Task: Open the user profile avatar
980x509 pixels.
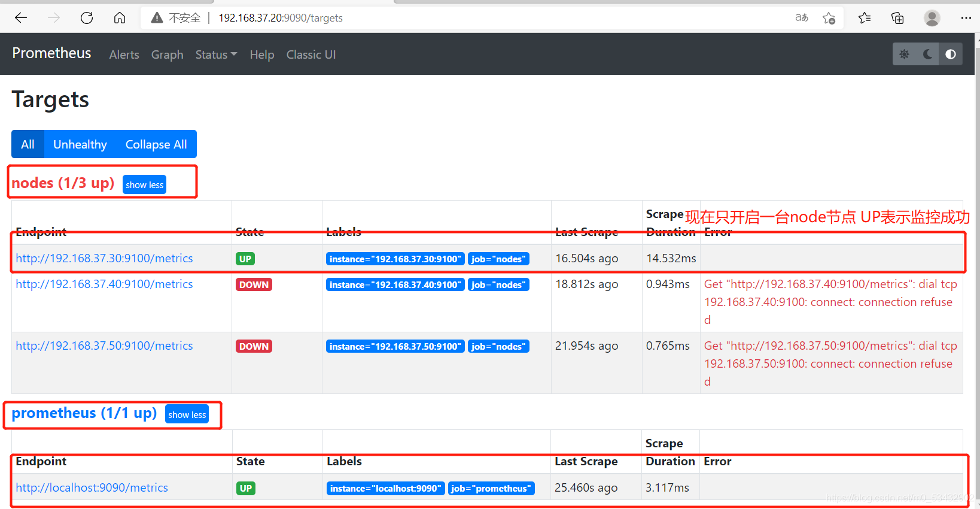Action: [932, 18]
